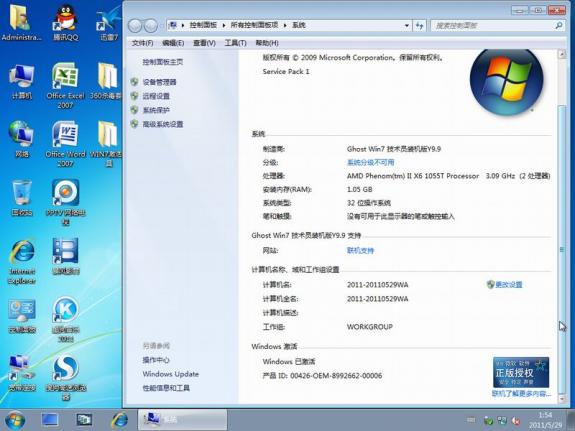
Task: Open the Computer (计算机) desktop icon
Action: point(21,81)
